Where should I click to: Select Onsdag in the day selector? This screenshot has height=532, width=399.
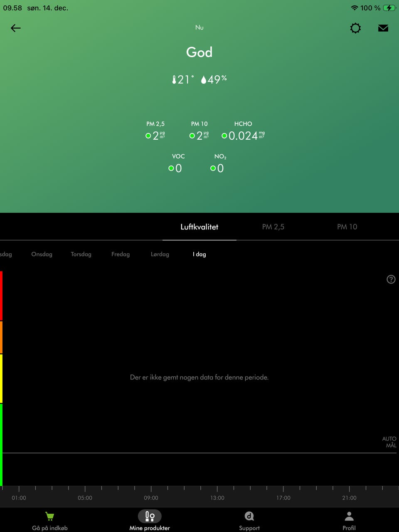[42, 254]
